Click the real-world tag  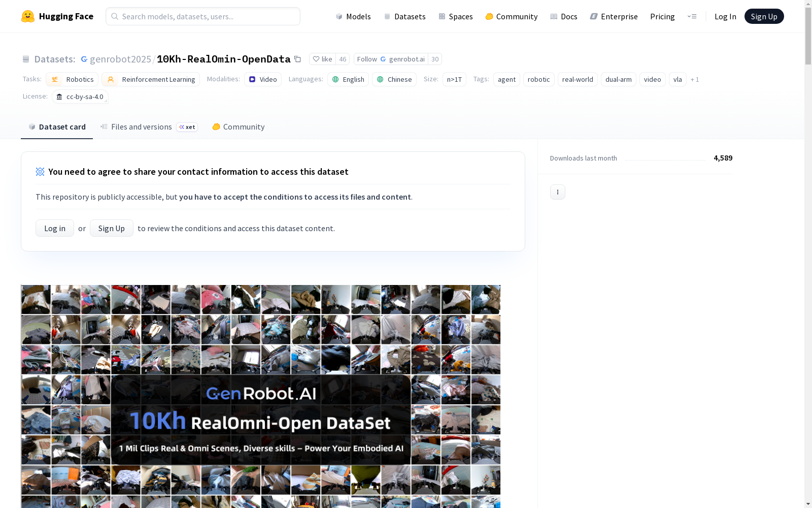pyautogui.click(x=578, y=79)
